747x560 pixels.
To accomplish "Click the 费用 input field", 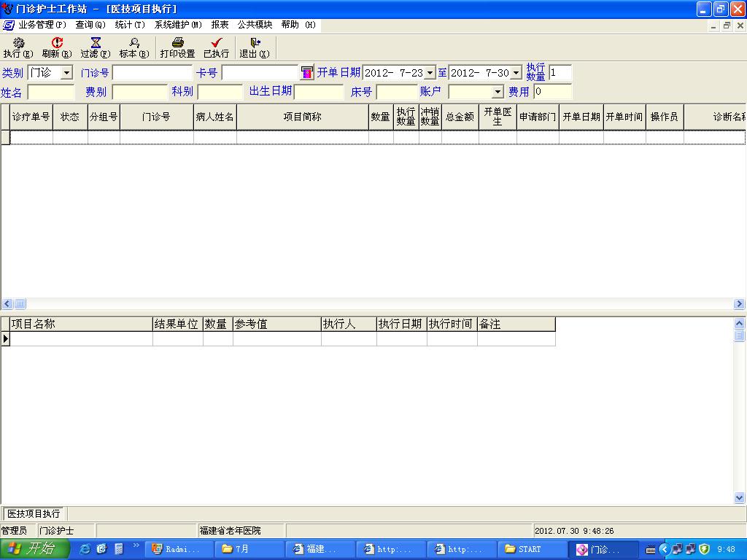I will coord(553,91).
